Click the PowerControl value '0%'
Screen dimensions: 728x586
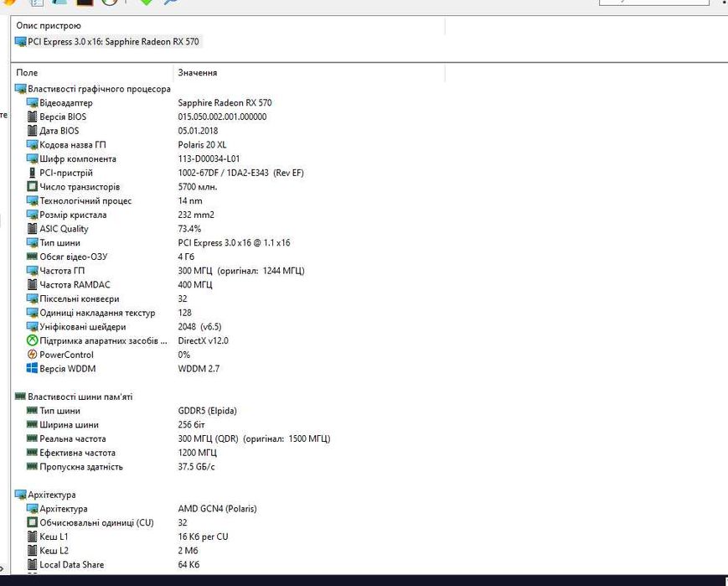183,355
